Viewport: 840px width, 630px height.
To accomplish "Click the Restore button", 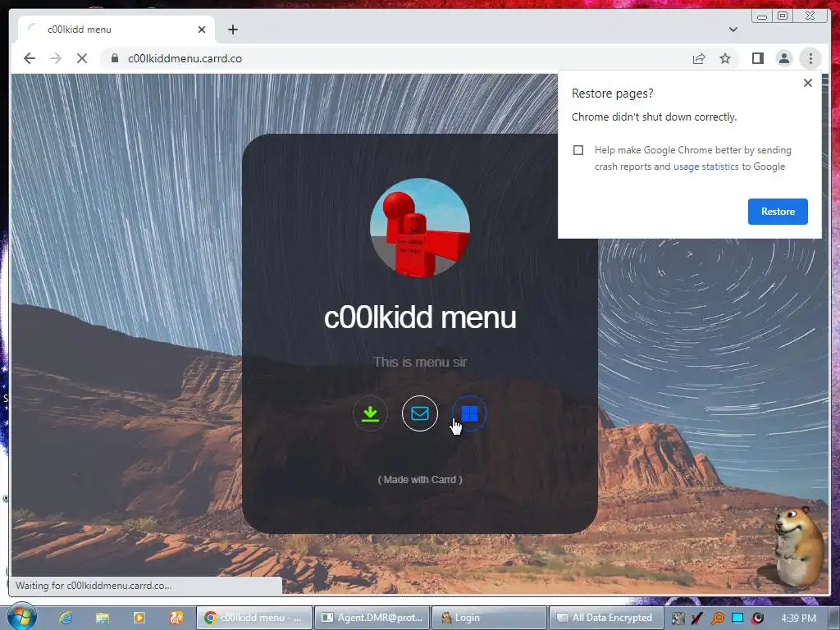I will [x=778, y=212].
